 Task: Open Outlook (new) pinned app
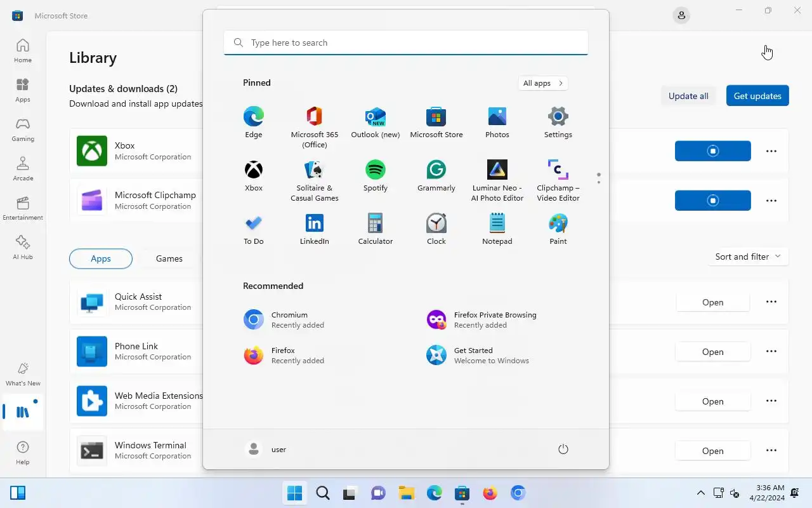click(376, 122)
